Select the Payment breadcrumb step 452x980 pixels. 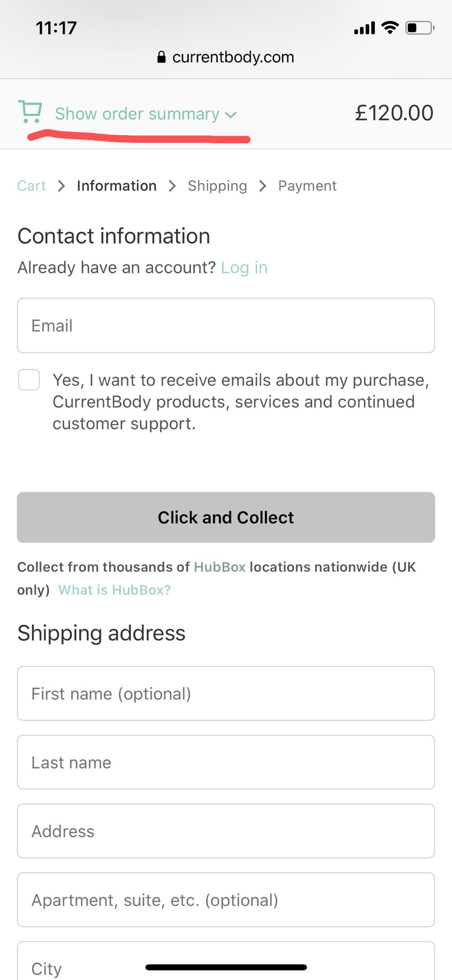point(307,186)
